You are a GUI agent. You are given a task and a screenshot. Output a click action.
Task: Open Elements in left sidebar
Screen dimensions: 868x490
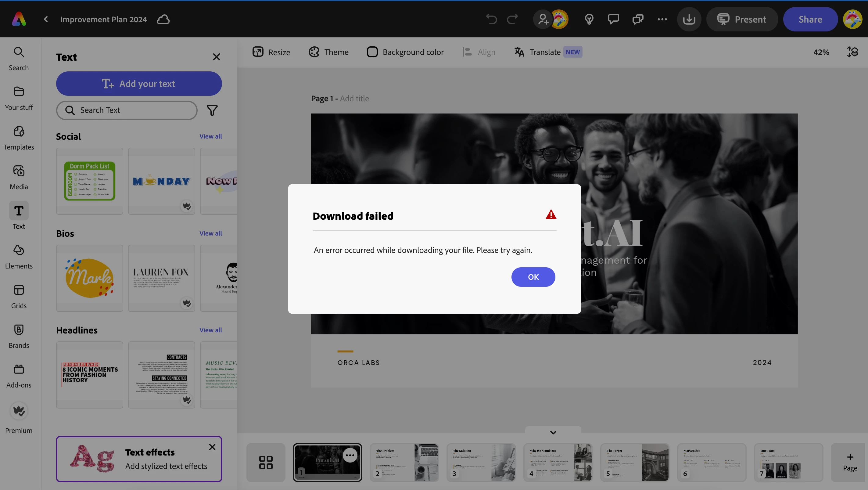[x=19, y=257]
